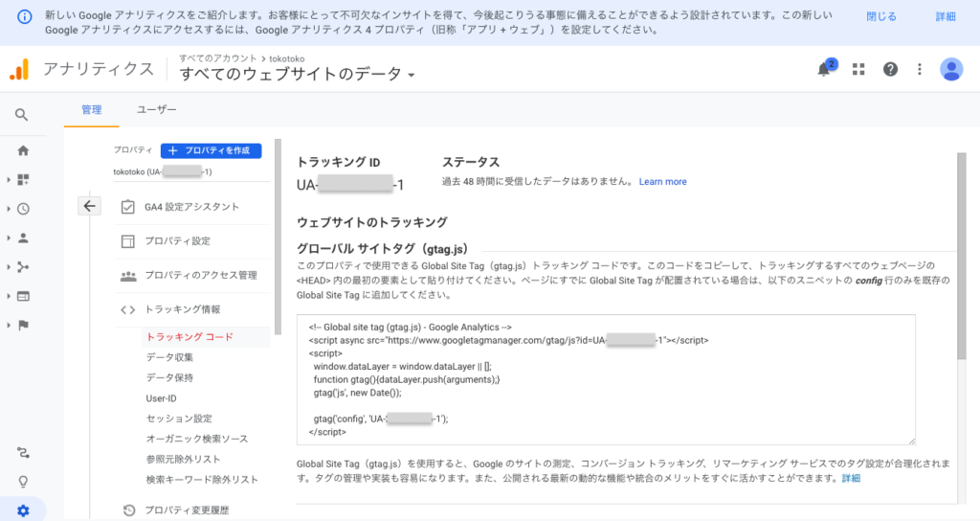This screenshot has width=980, height=521.
Task: Click tokotoko breadcrumb link
Action: click(x=287, y=58)
